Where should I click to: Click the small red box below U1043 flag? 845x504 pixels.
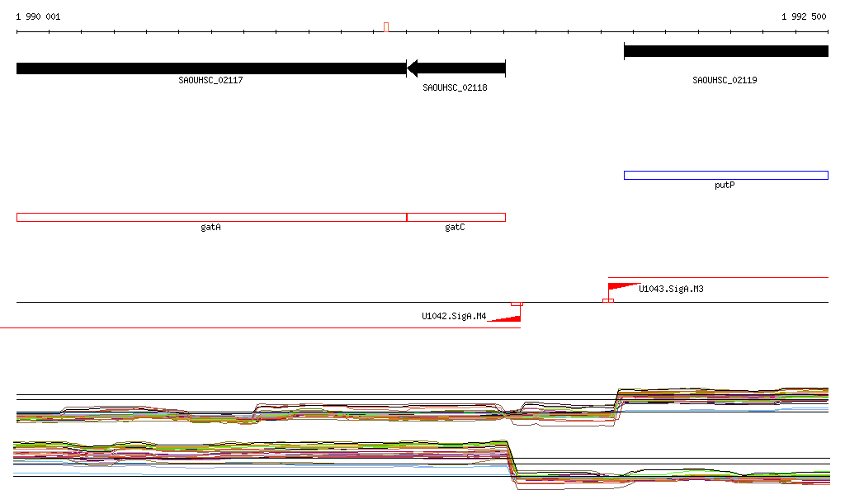coord(608,300)
